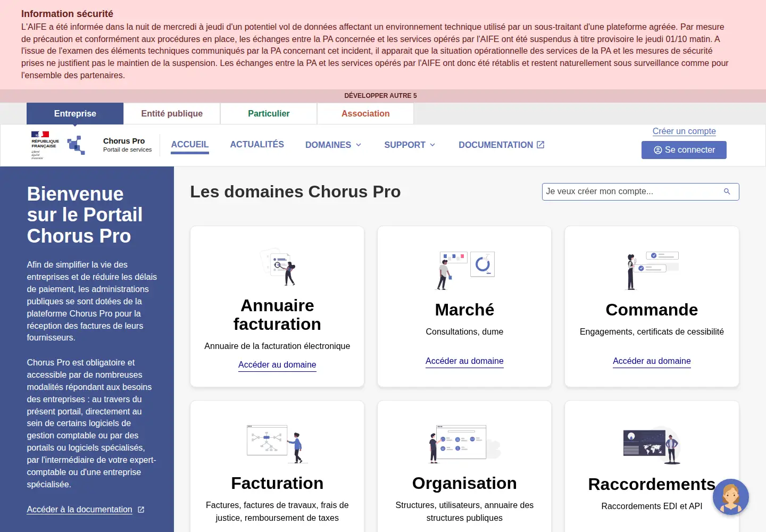Click the Raccordements card illustration
The image size is (766, 532).
(x=652, y=445)
